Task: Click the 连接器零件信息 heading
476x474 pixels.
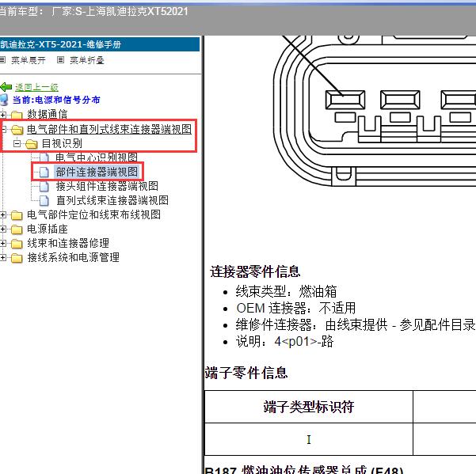Action: point(255,271)
